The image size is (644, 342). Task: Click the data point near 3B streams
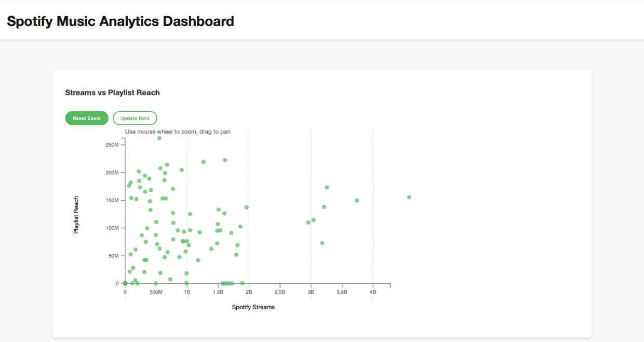tap(308, 222)
